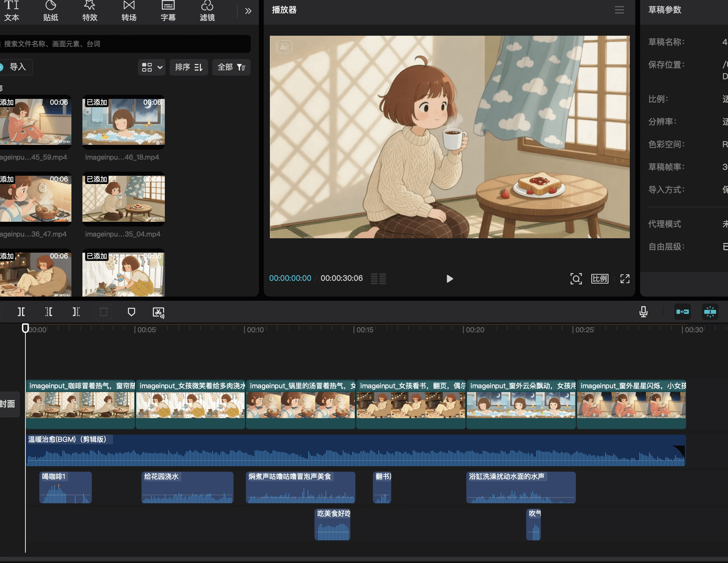Viewport: 728px width, 563px height.
Task: Open the 全部 media filter dropdown
Action: tap(231, 67)
